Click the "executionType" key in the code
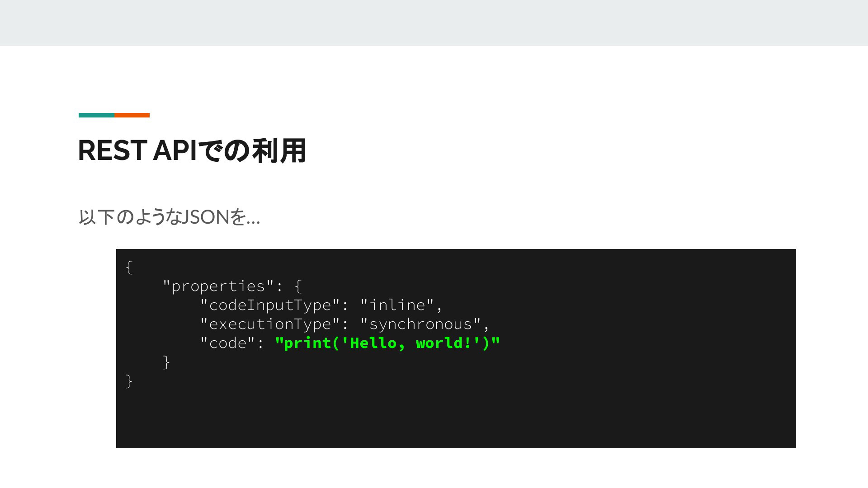This screenshot has height=488, width=868. point(270,324)
